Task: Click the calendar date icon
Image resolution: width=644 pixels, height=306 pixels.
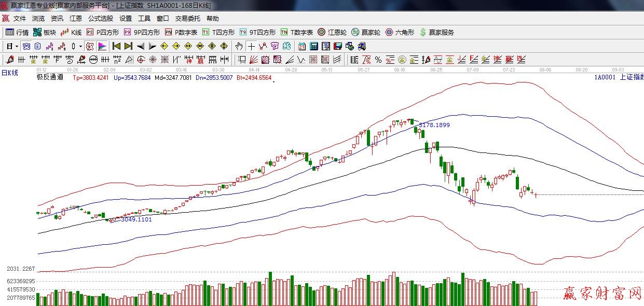Action: click(x=302, y=46)
